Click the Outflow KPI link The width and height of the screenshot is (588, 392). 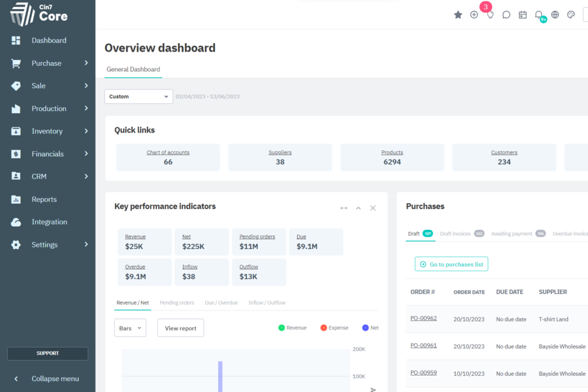click(x=249, y=267)
